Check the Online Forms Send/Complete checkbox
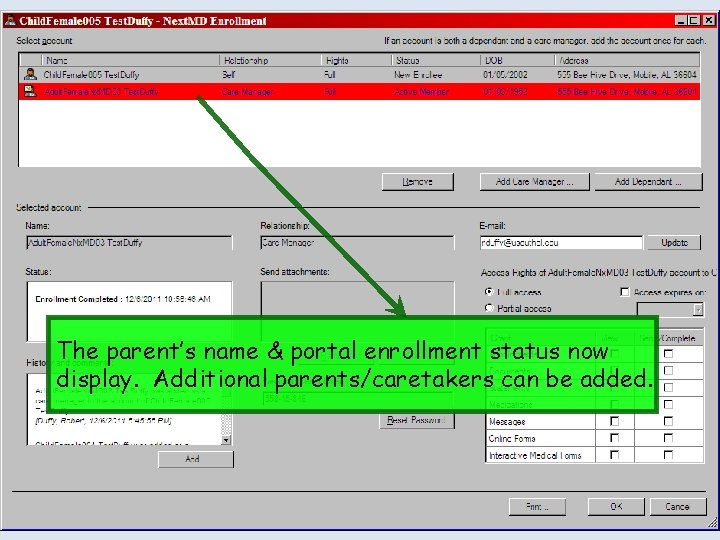Screen dimensions: 720x540 click(669, 438)
